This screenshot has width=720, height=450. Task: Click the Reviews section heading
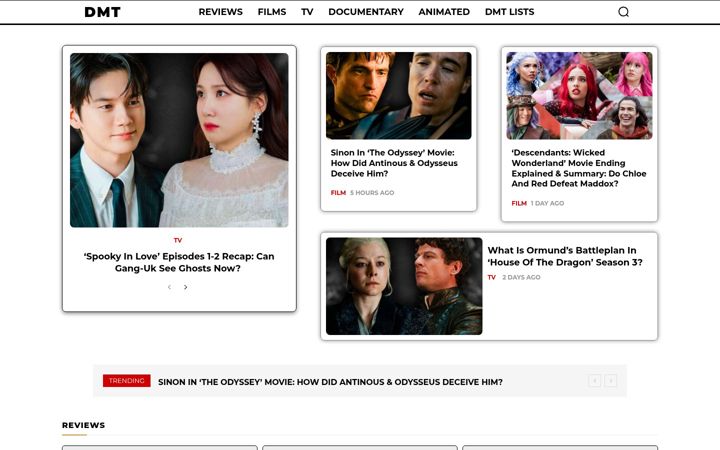pos(84,425)
